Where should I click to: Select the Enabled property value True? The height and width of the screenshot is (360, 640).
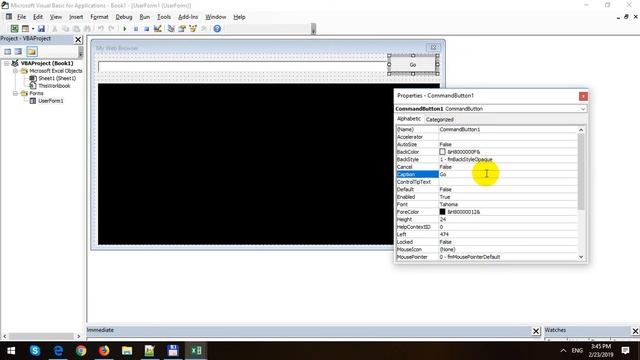(508, 197)
